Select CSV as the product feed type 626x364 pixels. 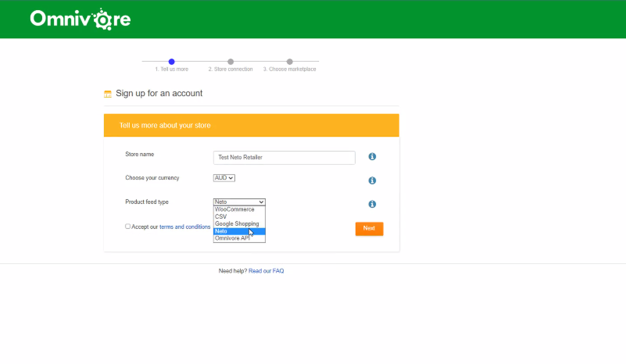[220, 216]
